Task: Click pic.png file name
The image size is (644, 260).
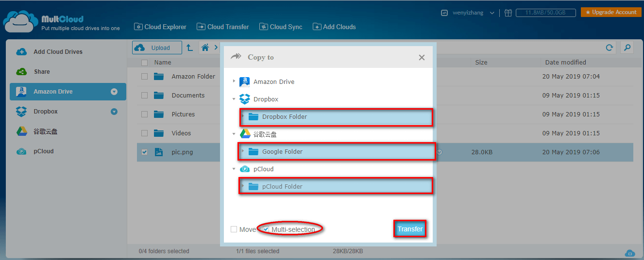Action: (x=182, y=152)
